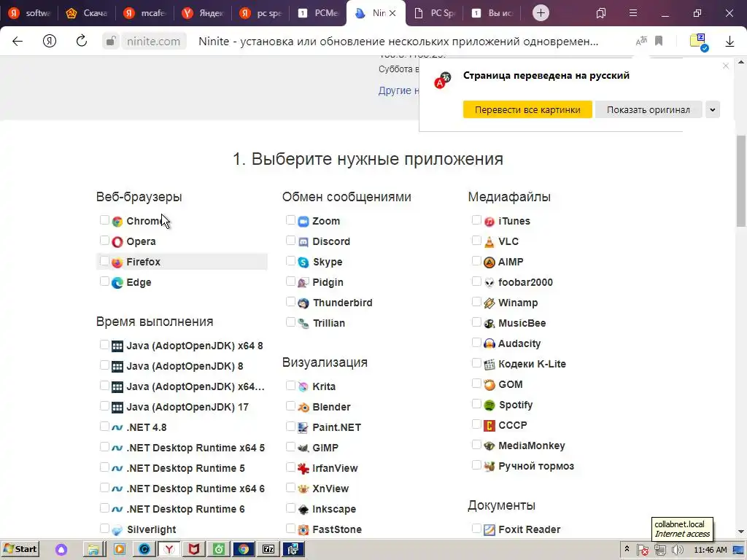
Task: Click the Показать оригинал button
Action: 648,109
